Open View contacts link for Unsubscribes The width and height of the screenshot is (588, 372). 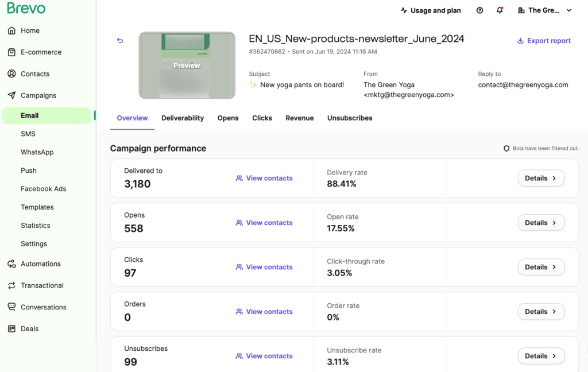pyautogui.click(x=269, y=356)
